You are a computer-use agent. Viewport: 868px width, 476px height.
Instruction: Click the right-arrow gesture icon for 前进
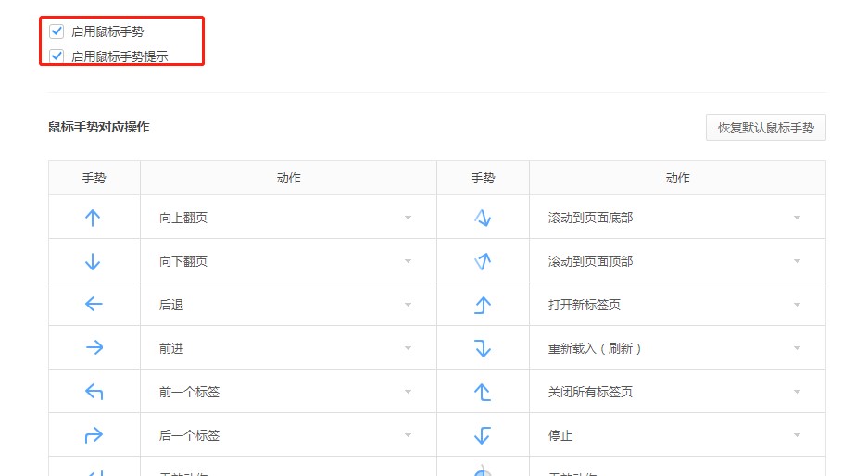pyautogui.click(x=94, y=347)
